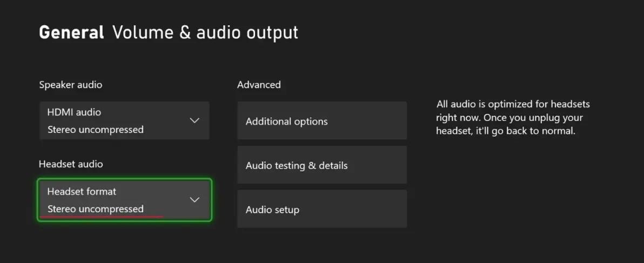Click the Volume & audio output title
The image size is (644, 263).
click(205, 32)
